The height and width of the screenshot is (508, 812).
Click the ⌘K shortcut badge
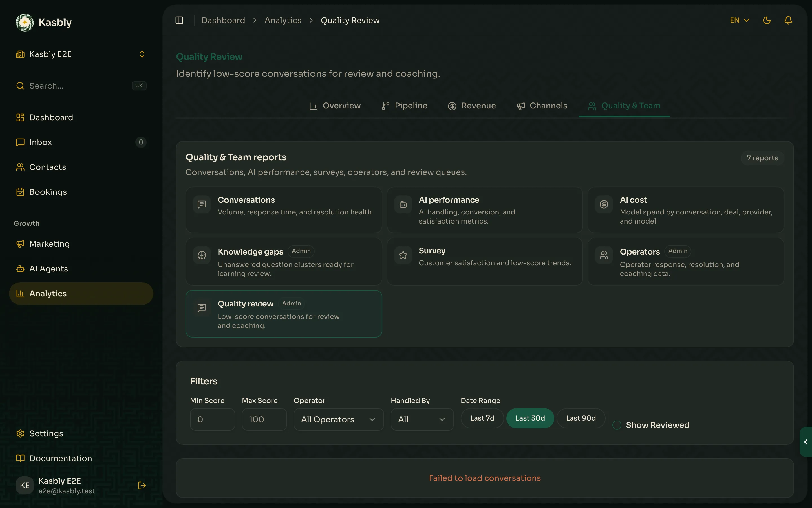click(139, 86)
